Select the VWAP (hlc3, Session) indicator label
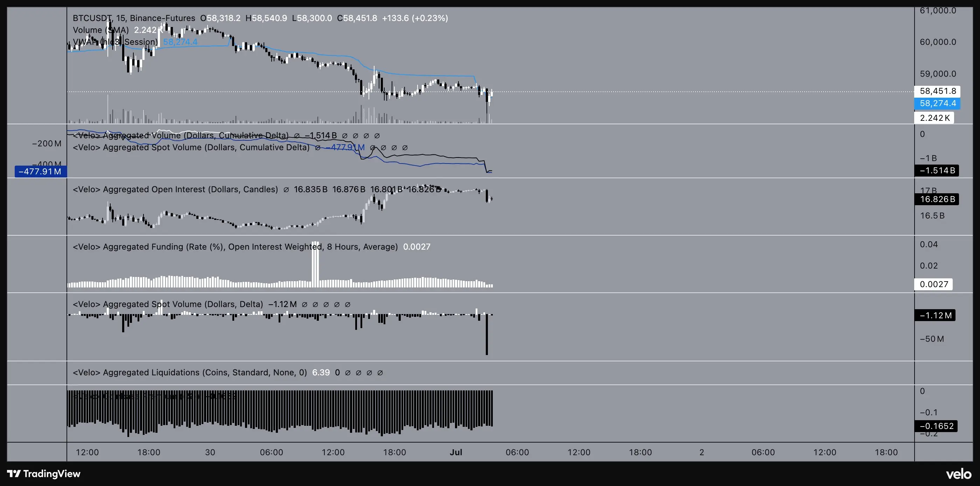 (x=115, y=42)
